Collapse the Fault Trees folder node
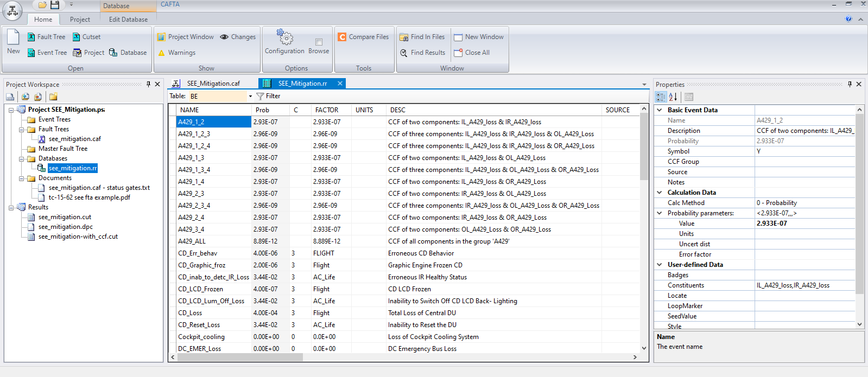This screenshot has height=377, width=868. [x=21, y=130]
